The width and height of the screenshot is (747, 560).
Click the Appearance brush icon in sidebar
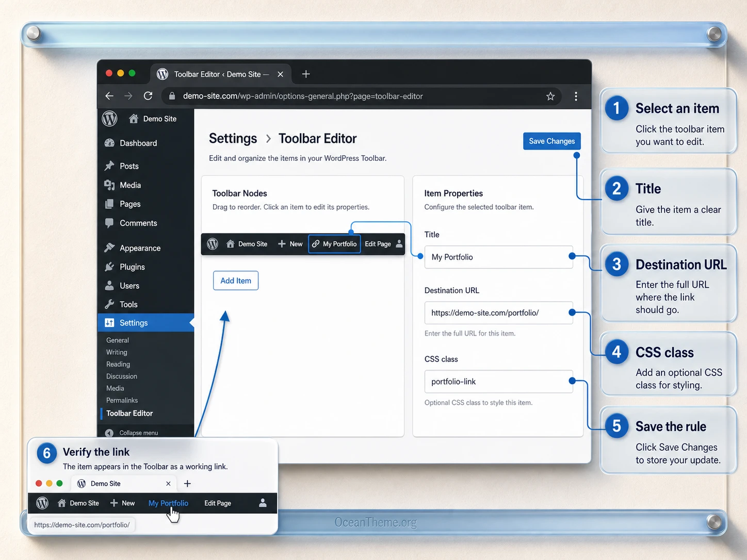pos(109,248)
